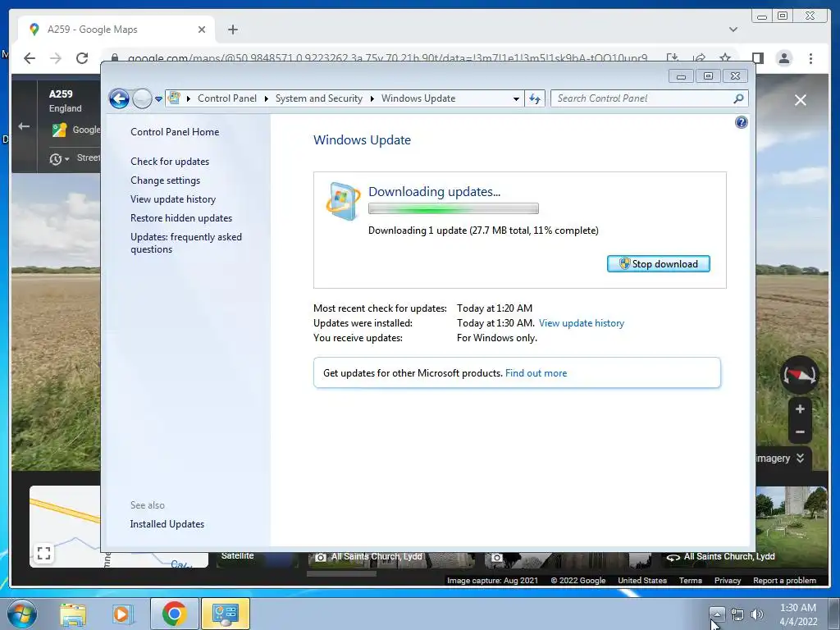Select the A259 - Google Maps tab
The width and height of the screenshot is (840, 630).
[x=116, y=30]
